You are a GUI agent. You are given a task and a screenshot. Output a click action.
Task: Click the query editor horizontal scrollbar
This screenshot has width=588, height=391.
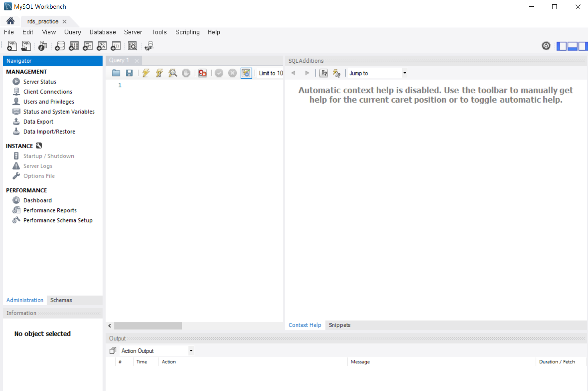click(x=148, y=326)
